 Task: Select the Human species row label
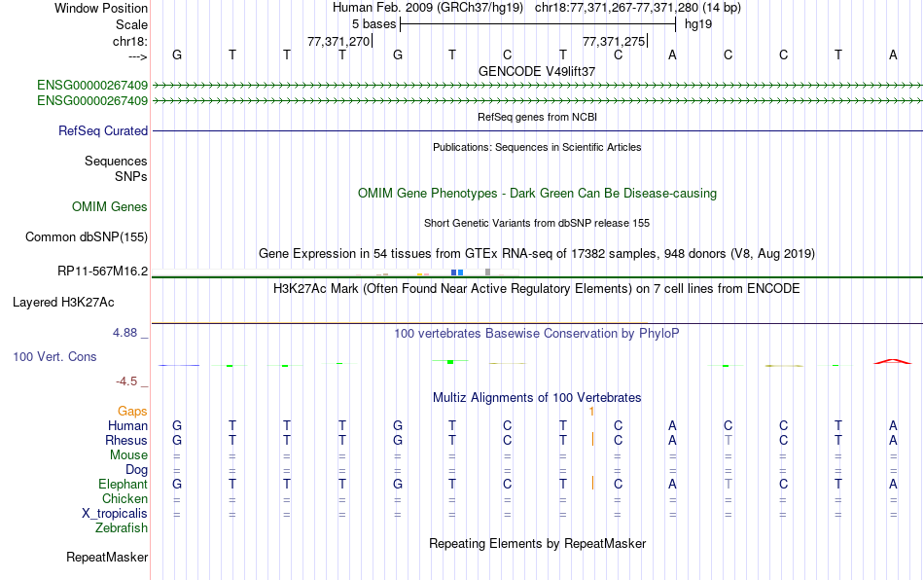[x=127, y=425]
